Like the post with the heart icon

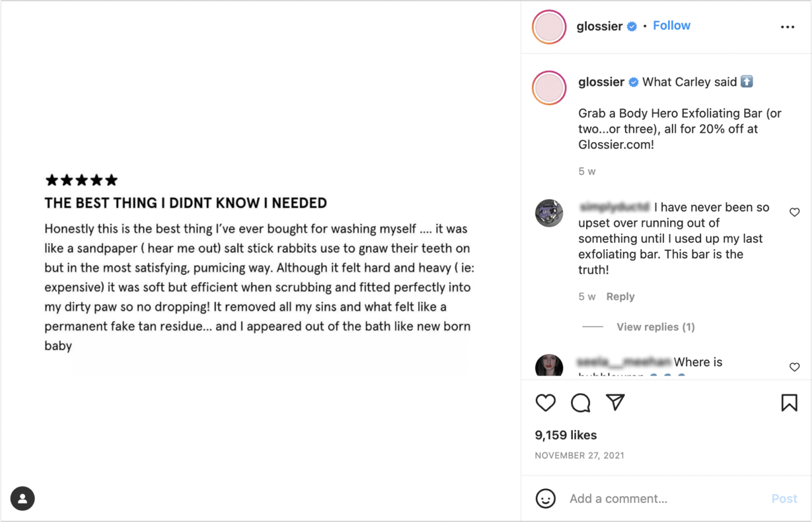[546, 403]
